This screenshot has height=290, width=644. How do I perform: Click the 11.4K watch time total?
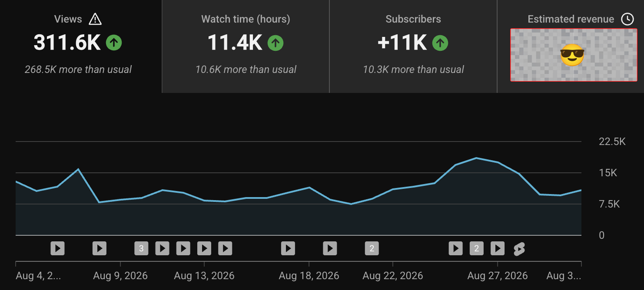235,43
